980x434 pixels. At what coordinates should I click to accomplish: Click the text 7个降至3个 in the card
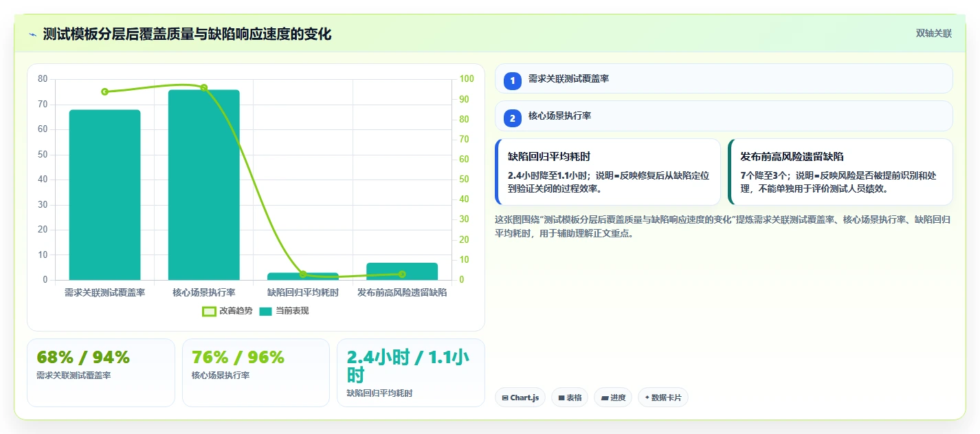(765, 175)
